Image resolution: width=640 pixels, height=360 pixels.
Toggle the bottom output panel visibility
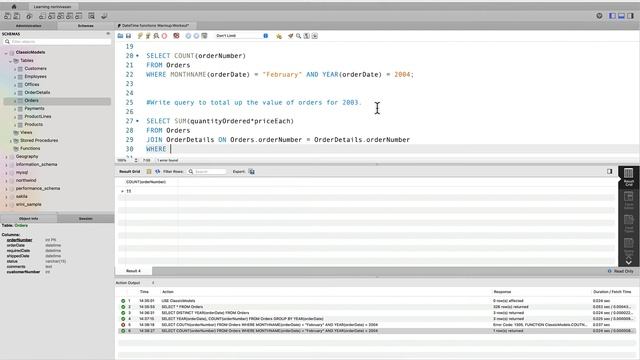click(x=621, y=16)
